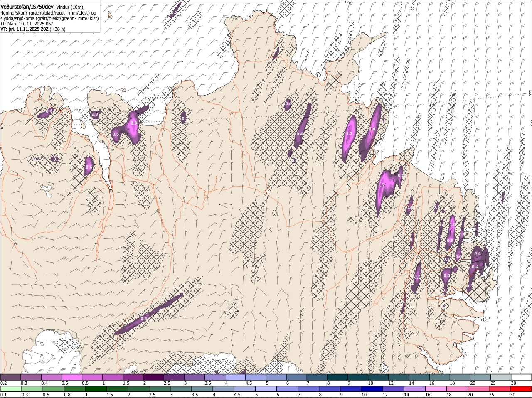Click the 15W longitude label
The width and height of the screenshot is (532, 398).
[348, 2]
